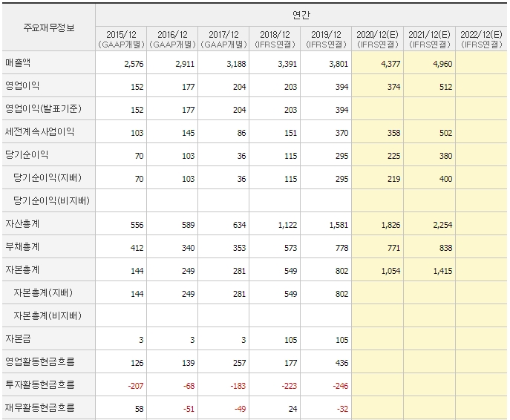510x420 pixels.
Task: Select 영업활동현금흐름 value 257 for 2017/12
Action: tap(239, 363)
